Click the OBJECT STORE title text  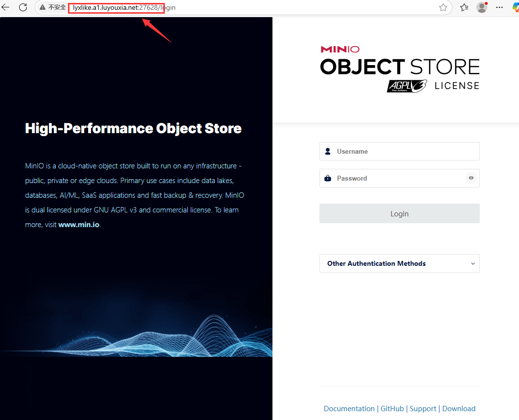pyautogui.click(x=400, y=67)
